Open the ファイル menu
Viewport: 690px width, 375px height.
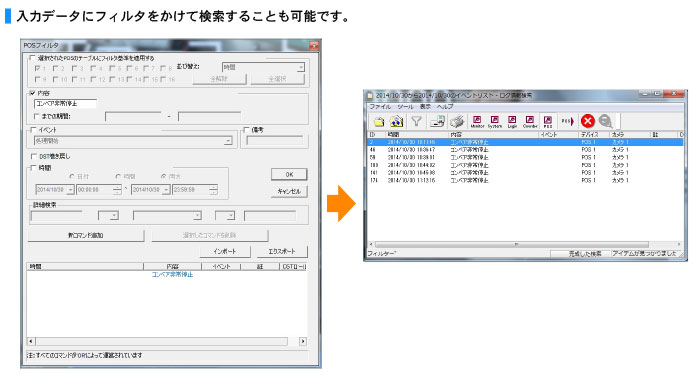click(x=380, y=107)
